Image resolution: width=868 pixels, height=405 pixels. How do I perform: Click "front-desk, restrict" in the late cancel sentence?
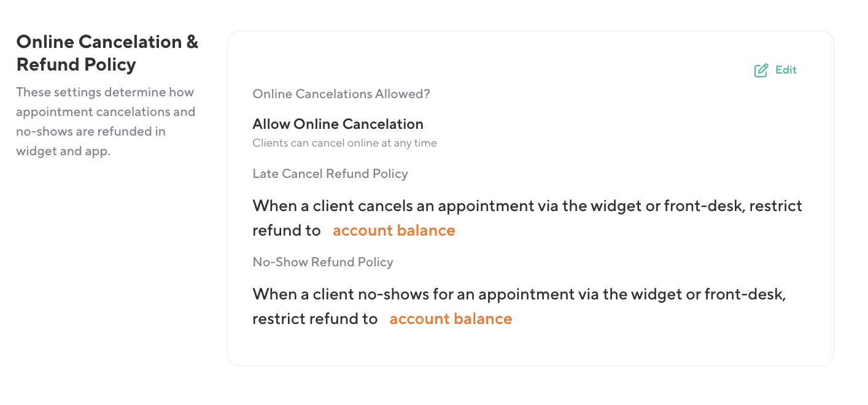(733, 206)
